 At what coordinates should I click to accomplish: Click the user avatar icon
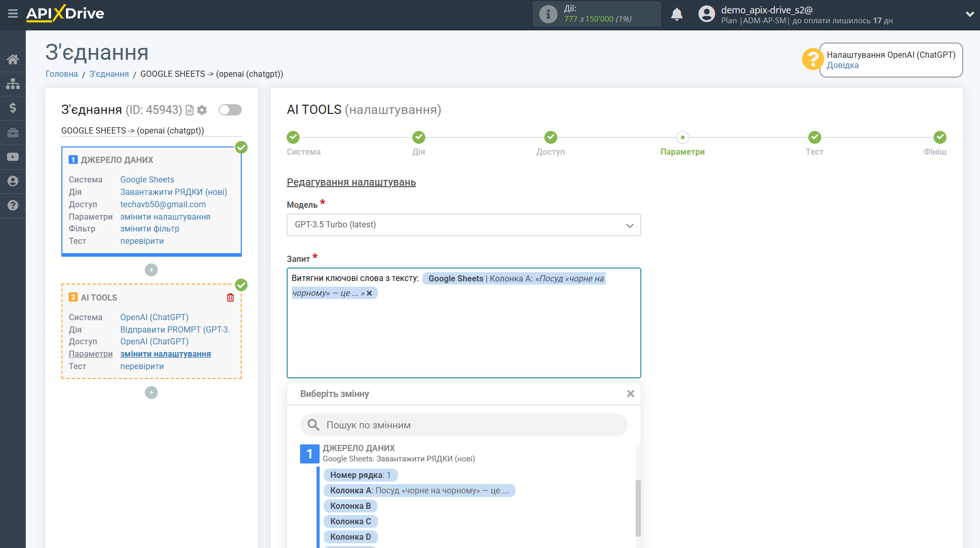coord(707,14)
